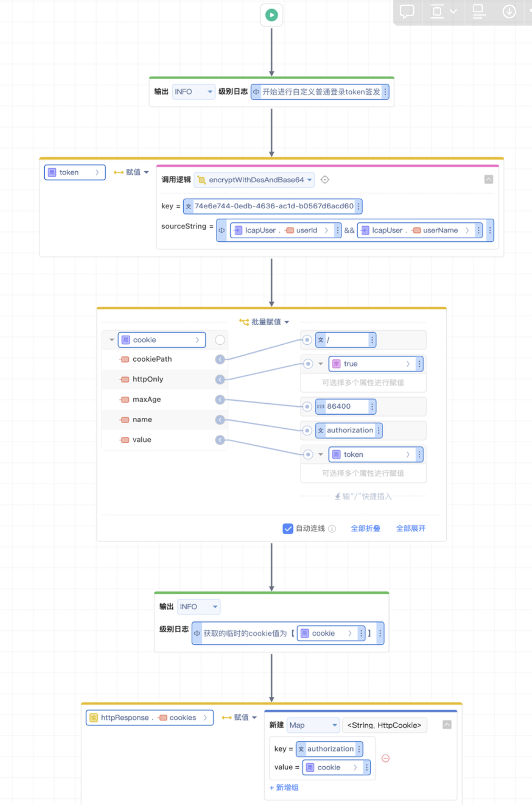Expand the true value property arrow
532x810 pixels.
(321, 364)
